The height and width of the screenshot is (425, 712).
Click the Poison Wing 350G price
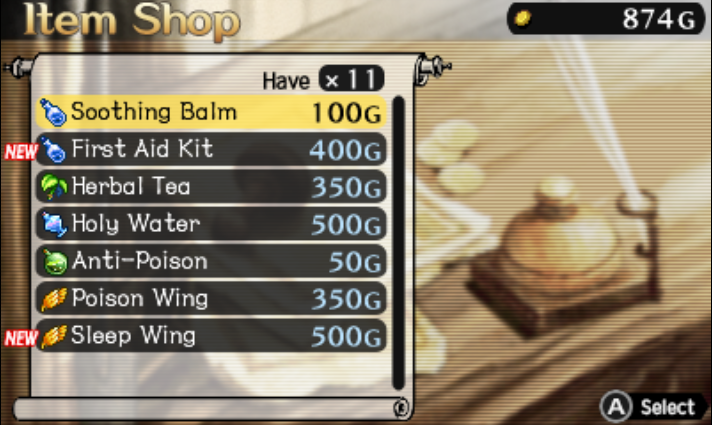[346, 299]
